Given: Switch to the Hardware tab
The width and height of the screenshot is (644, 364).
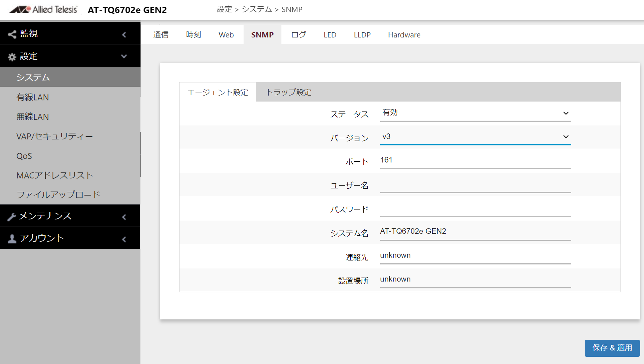Looking at the screenshot, I should pos(404,35).
